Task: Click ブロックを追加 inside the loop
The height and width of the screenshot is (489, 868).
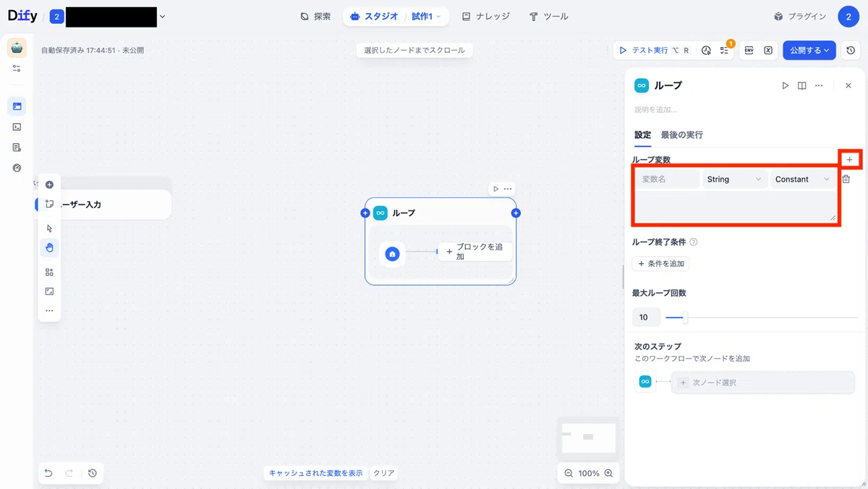Action: [475, 251]
